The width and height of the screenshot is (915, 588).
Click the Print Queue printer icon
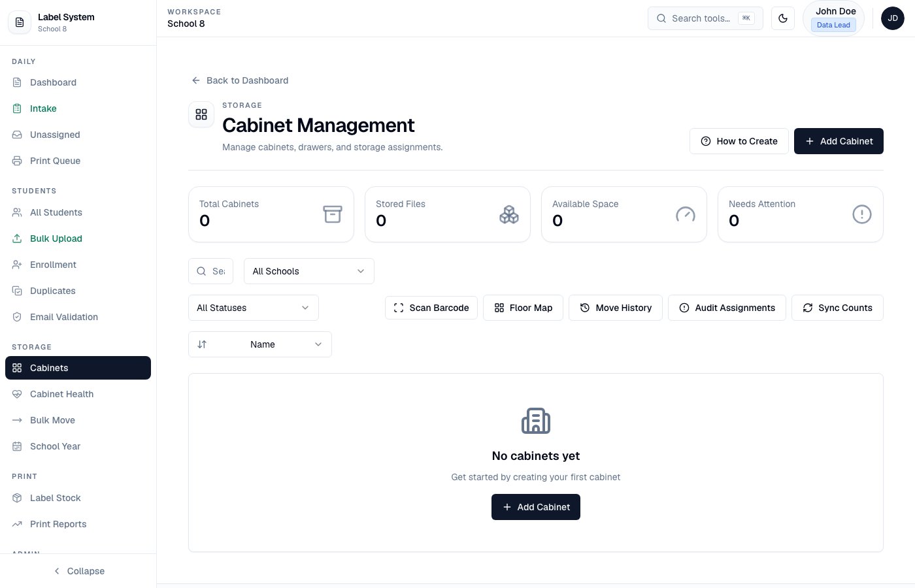pyautogui.click(x=17, y=161)
